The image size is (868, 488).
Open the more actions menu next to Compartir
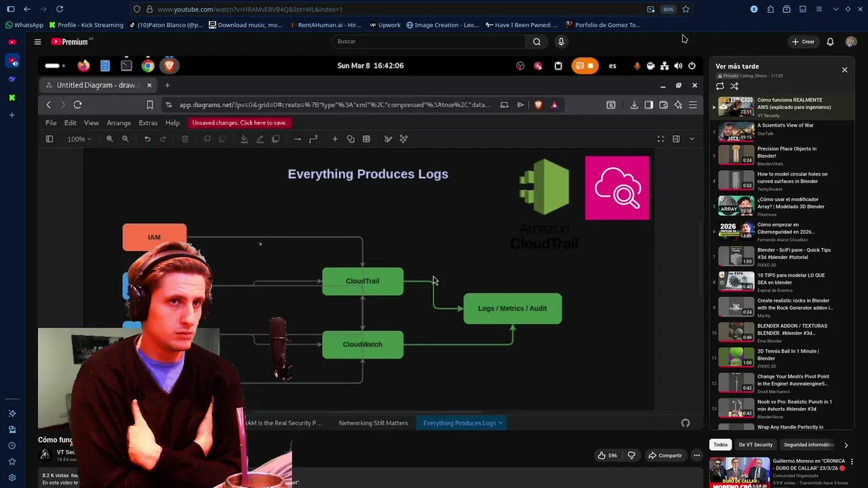point(696,455)
